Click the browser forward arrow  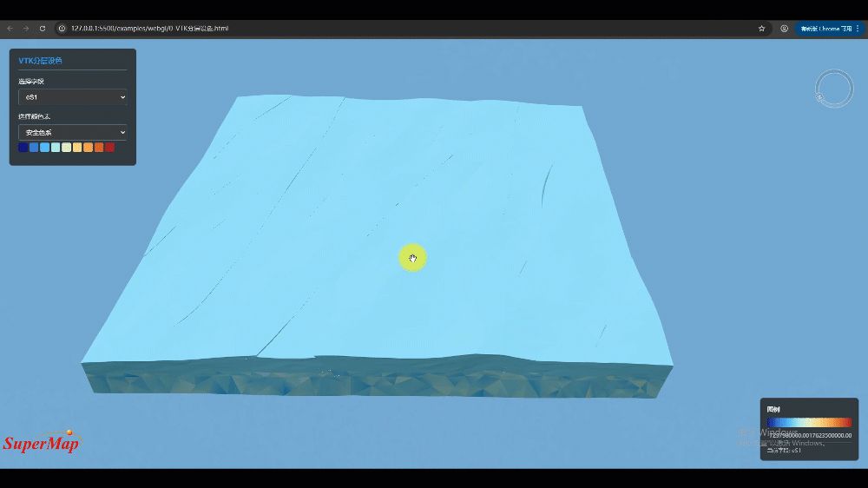click(x=26, y=29)
